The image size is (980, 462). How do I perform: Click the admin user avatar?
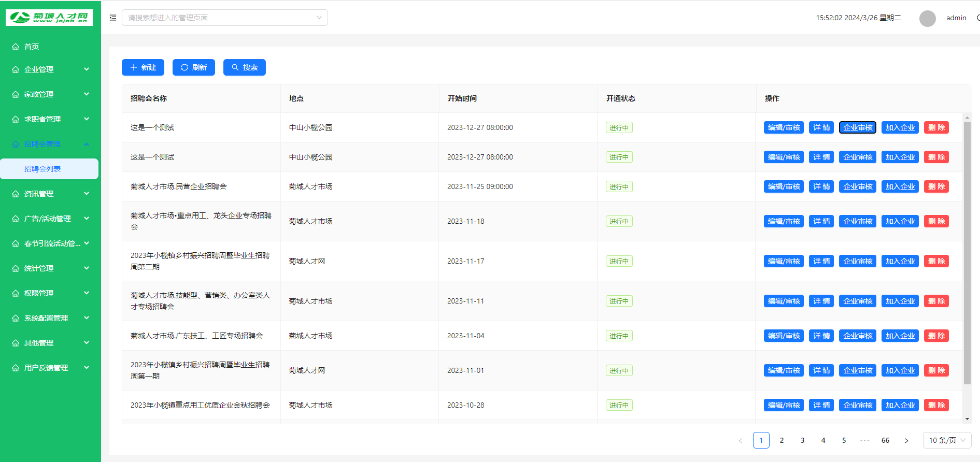pos(927,18)
